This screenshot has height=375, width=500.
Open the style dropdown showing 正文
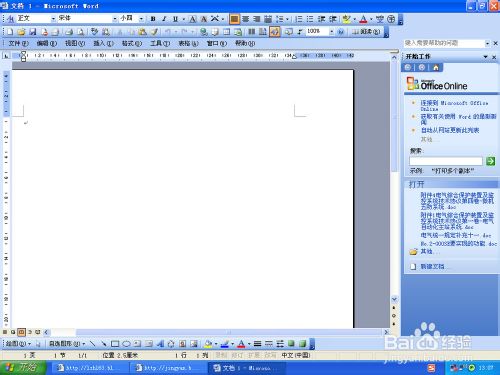click(53, 19)
